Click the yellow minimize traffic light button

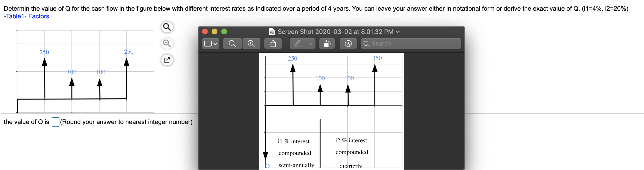215,31
